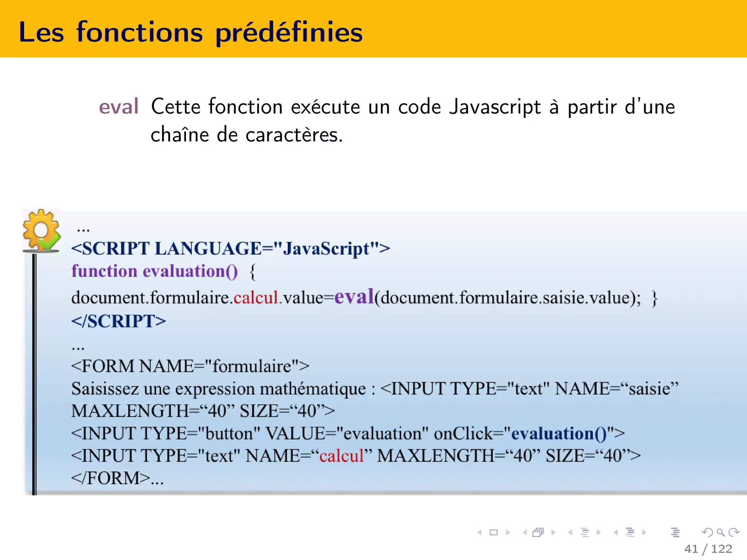
Task: Click the large purple "eval" in code
Action: coord(354,296)
